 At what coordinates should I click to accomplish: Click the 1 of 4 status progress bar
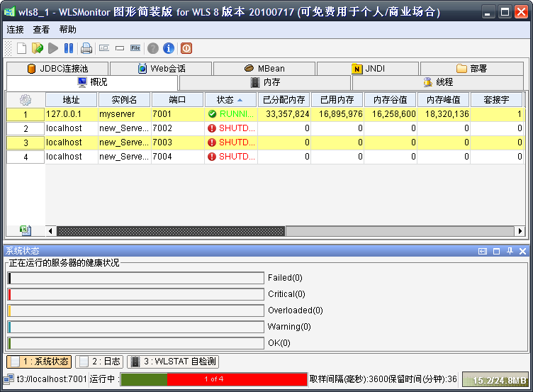pyautogui.click(x=214, y=379)
